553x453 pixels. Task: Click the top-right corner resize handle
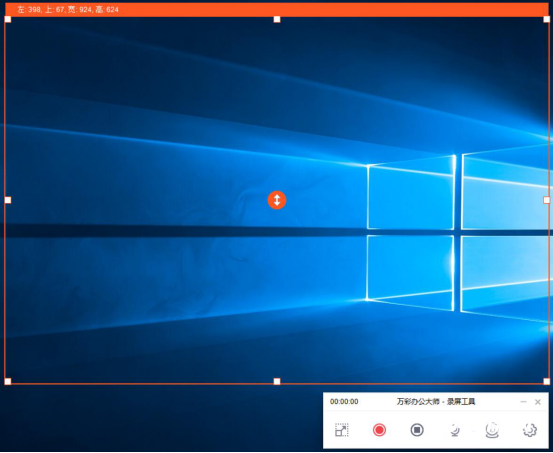[546, 19]
